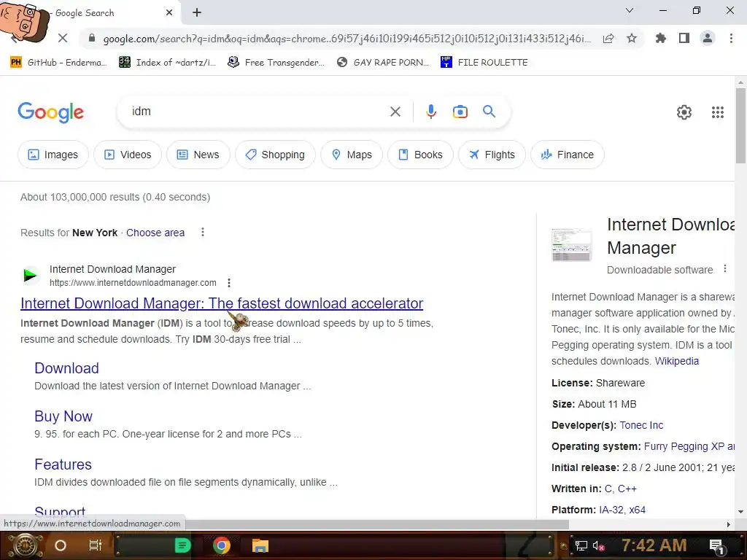Open the notification center icon
Image resolution: width=747 pixels, height=560 pixels.
(x=717, y=547)
